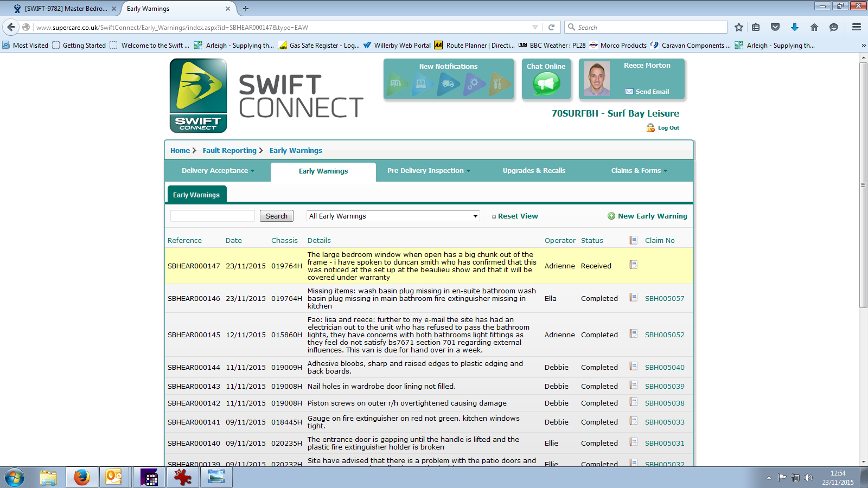The height and width of the screenshot is (488, 868).
Task: Open the gears notification icon
Action: 474,84
